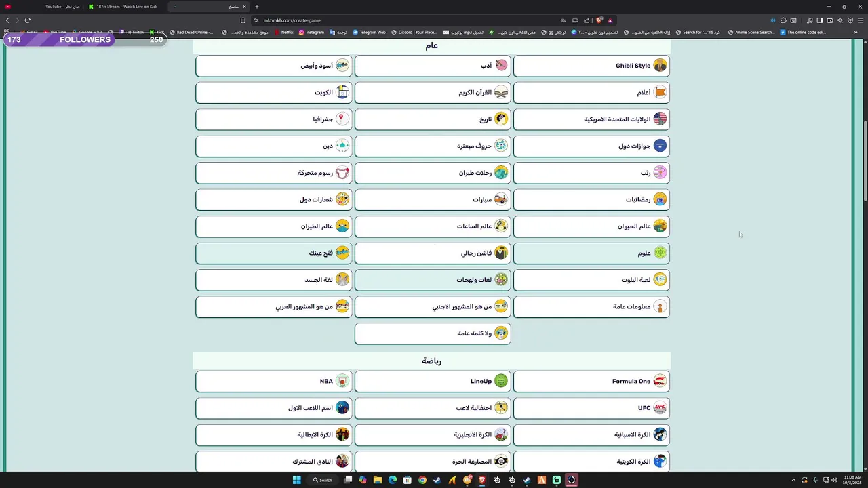Screen dimensions: 868x488
Task: Open the Netflix bookmark
Action: (284, 32)
